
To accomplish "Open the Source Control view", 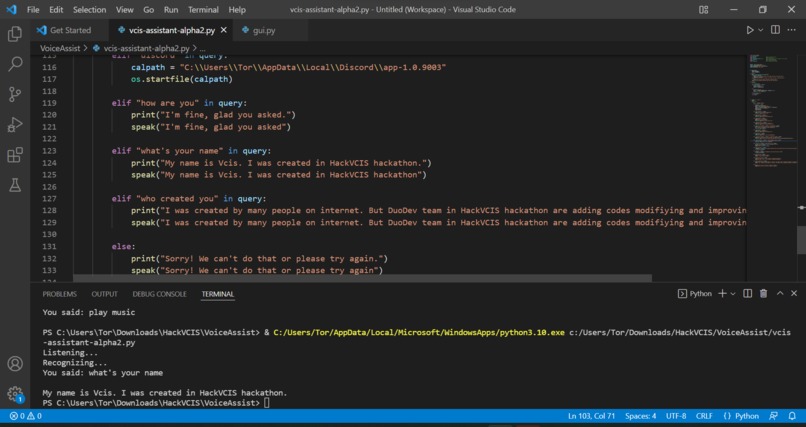I will tap(15, 94).
